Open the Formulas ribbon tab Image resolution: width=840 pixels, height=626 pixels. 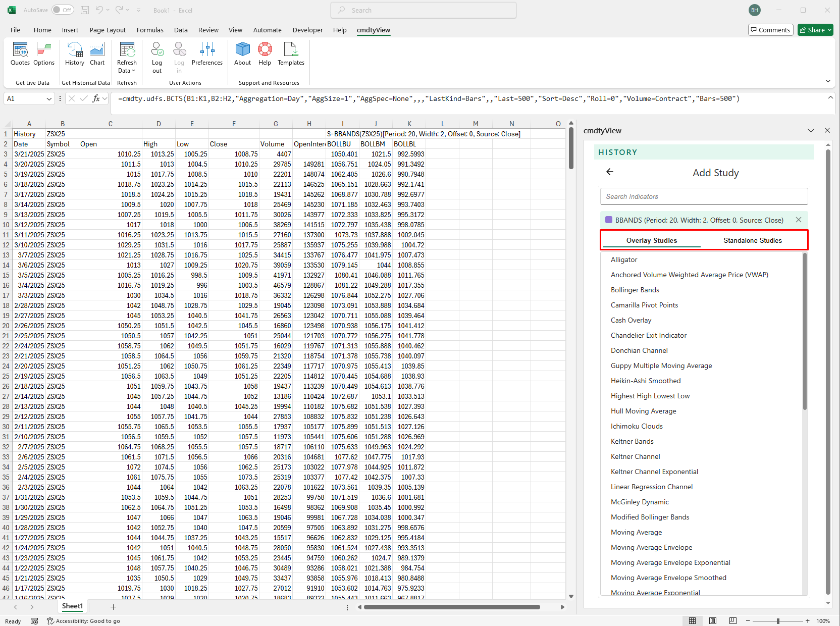(x=150, y=30)
